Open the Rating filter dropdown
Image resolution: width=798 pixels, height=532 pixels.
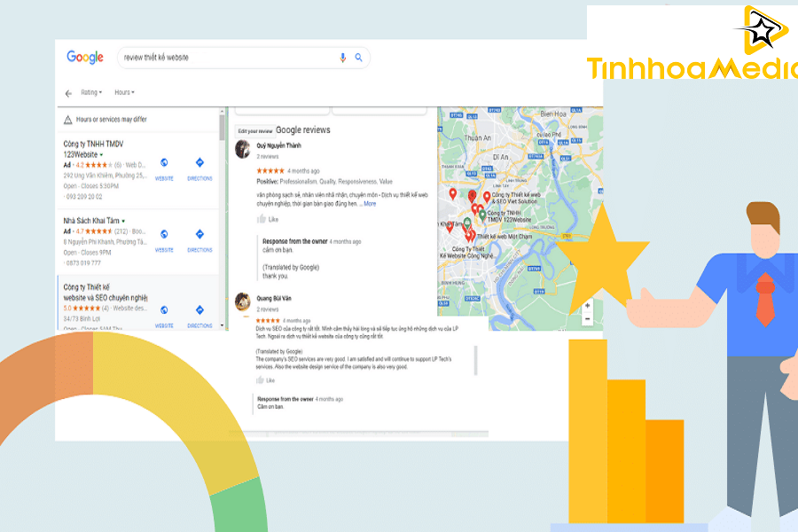(x=91, y=92)
